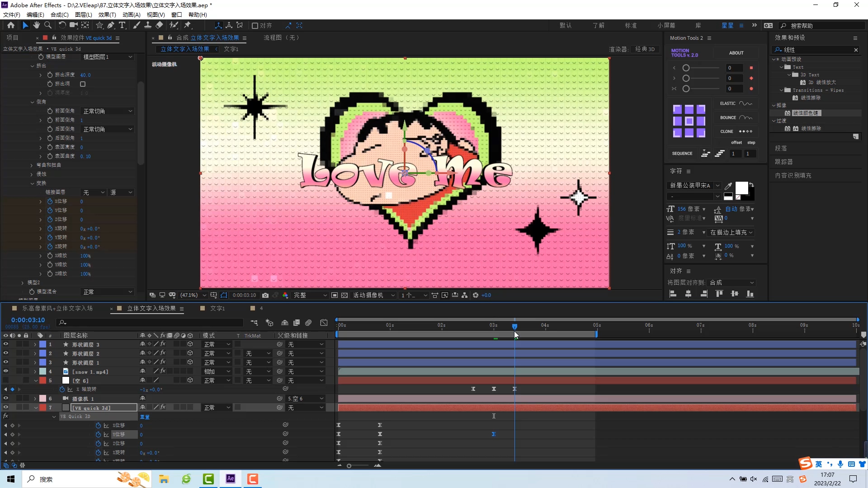This screenshot has height=488, width=868.
Task: Click the 文字1 breadcrumb in composition viewer
Action: coord(231,49)
